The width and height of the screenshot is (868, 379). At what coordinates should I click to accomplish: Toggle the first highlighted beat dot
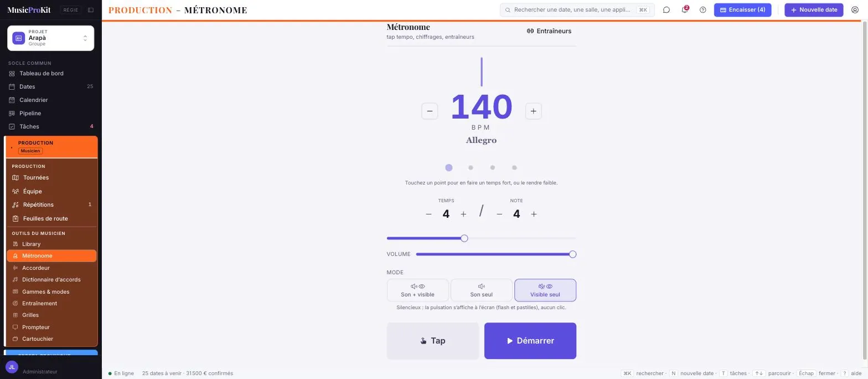[449, 168]
